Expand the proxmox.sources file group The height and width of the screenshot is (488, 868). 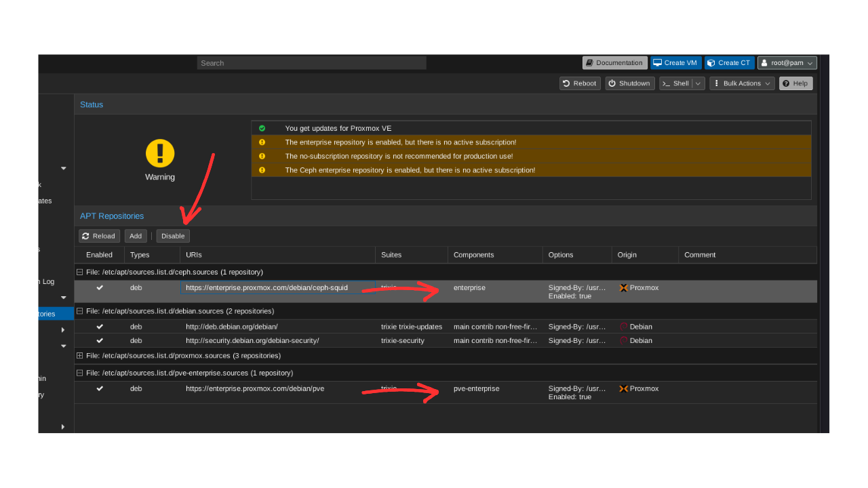[x=80, y=356]
